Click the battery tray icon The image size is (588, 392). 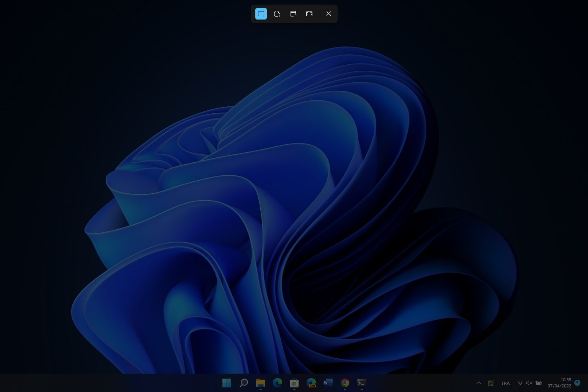(x=539, y=383)
